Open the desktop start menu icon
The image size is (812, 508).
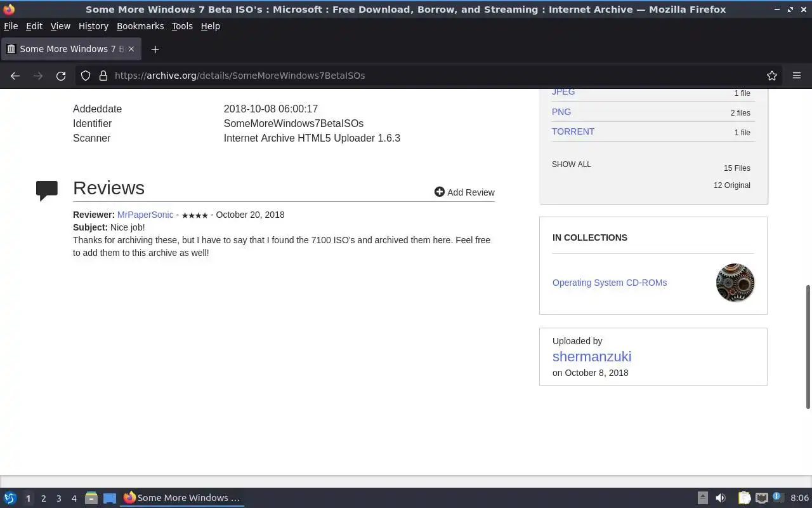point(10,498)
